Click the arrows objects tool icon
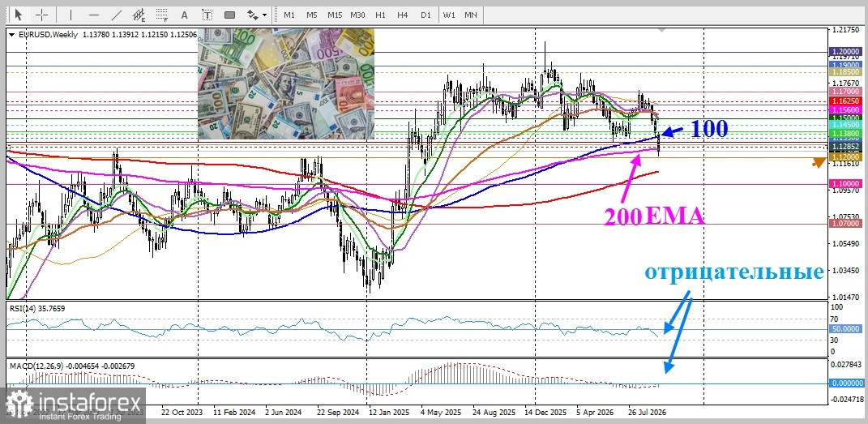868x424 pixels. (252, 15)
